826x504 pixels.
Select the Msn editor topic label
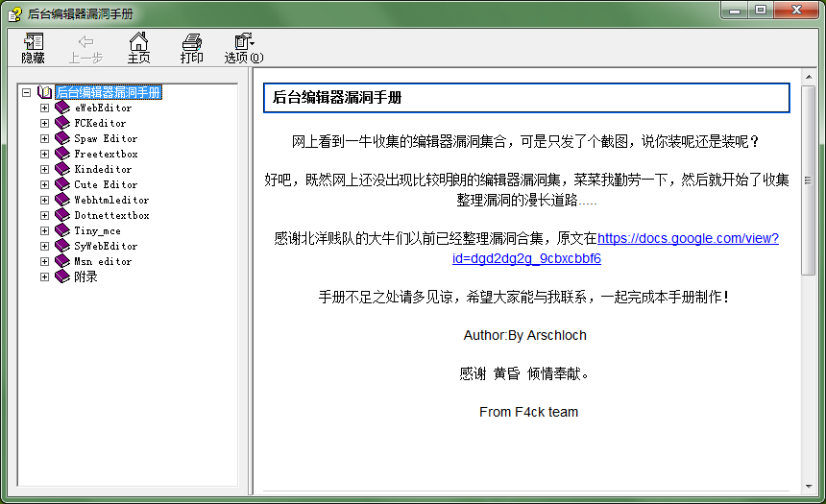(x=103, y=261)
